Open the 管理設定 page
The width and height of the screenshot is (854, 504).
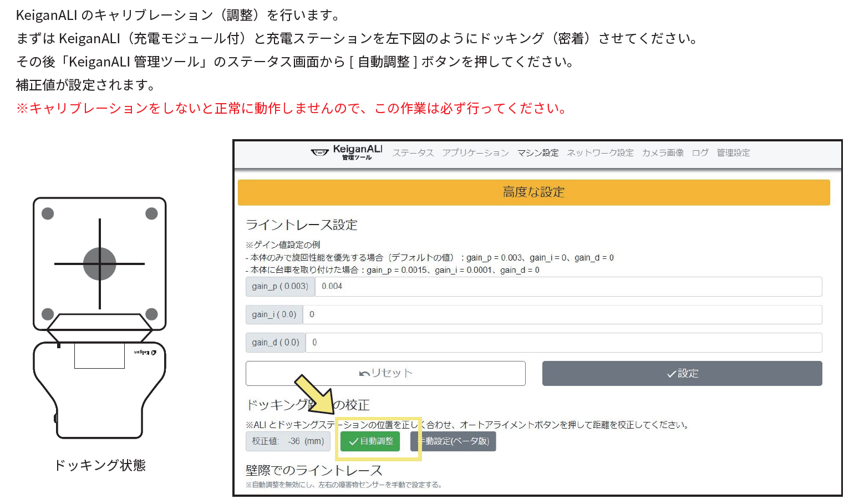pyautogui.click(x=733, y=153)
